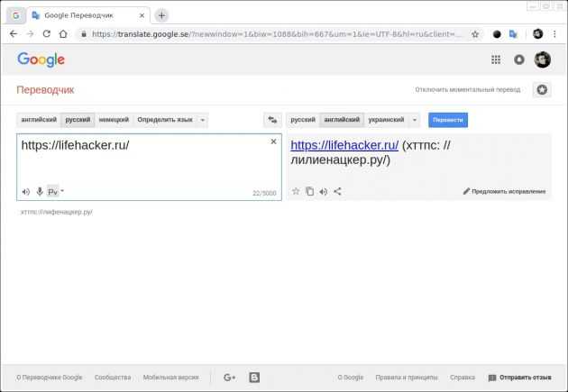This screenshot has height=392, width=568.
Task: Click the Google Translate extension icon
Action: point(513,34)
